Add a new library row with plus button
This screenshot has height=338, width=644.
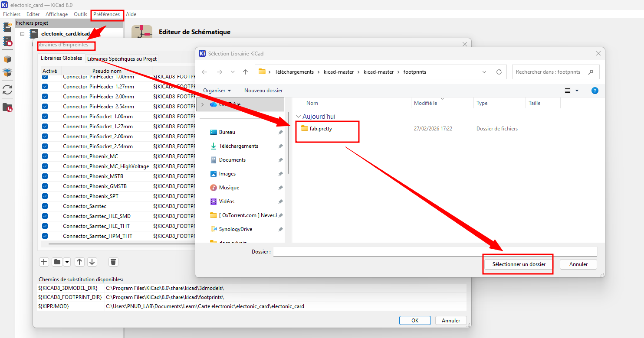(44, 262)
